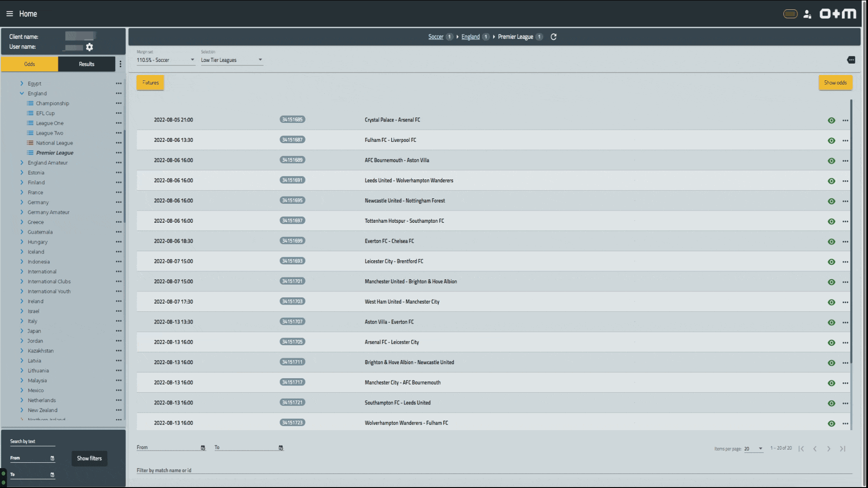
Task: Open the hamburger menu next to Home
Action: click(9, 14)
